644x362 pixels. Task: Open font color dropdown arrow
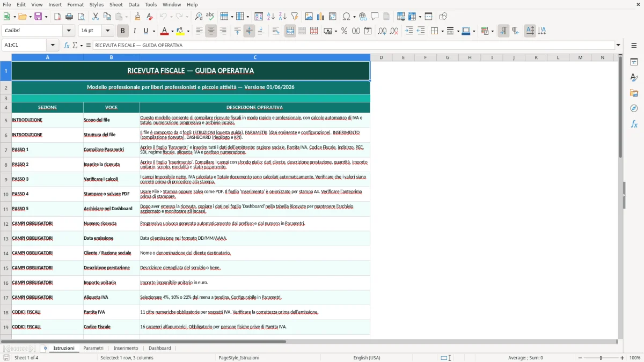172,31
